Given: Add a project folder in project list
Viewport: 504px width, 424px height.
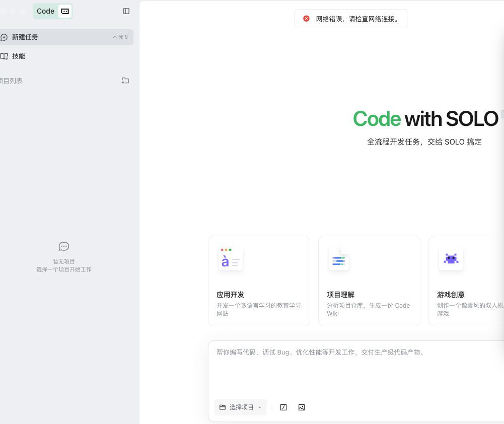Looking at the screenshot, I should (125, 81).
